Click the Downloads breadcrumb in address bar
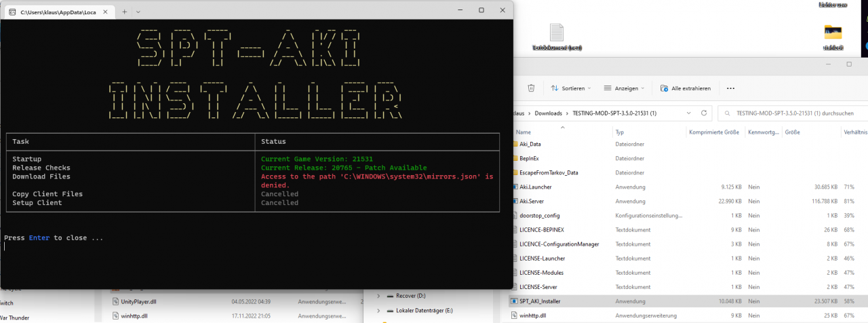 tap(548, 113)
